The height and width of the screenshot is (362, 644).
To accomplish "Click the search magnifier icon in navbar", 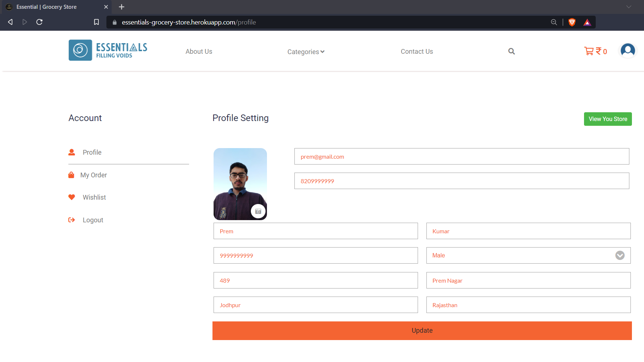I will (511, 51).
